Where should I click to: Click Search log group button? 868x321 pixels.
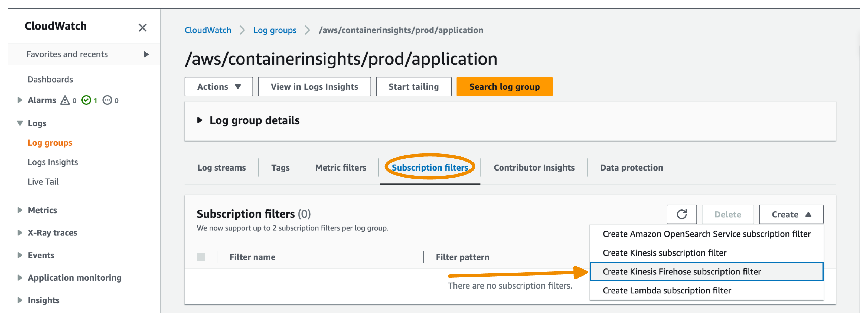(504, 87)
